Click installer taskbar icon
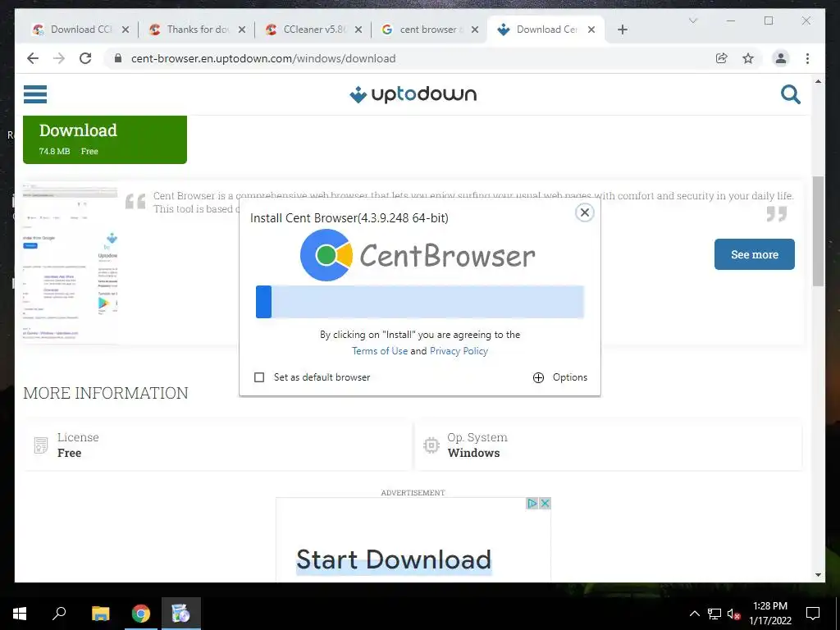The image size is (840, 630). click(x=181, y=614)
